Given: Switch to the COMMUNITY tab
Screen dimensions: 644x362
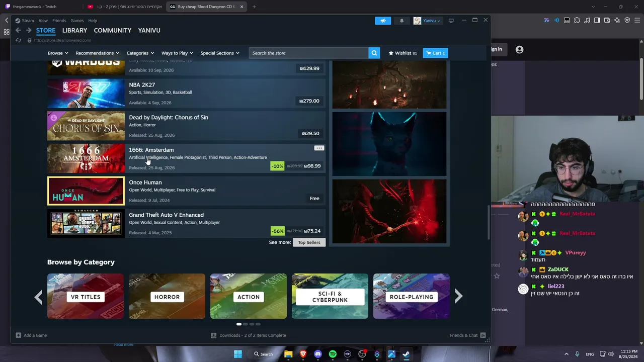Looking at the screenshot, I should pos(113,30).
